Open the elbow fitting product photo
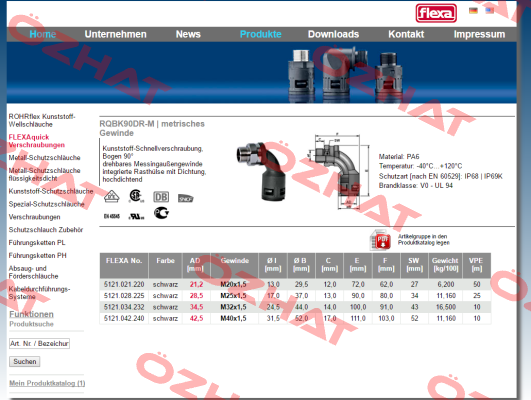531x400 pixels. click(261, 171)
